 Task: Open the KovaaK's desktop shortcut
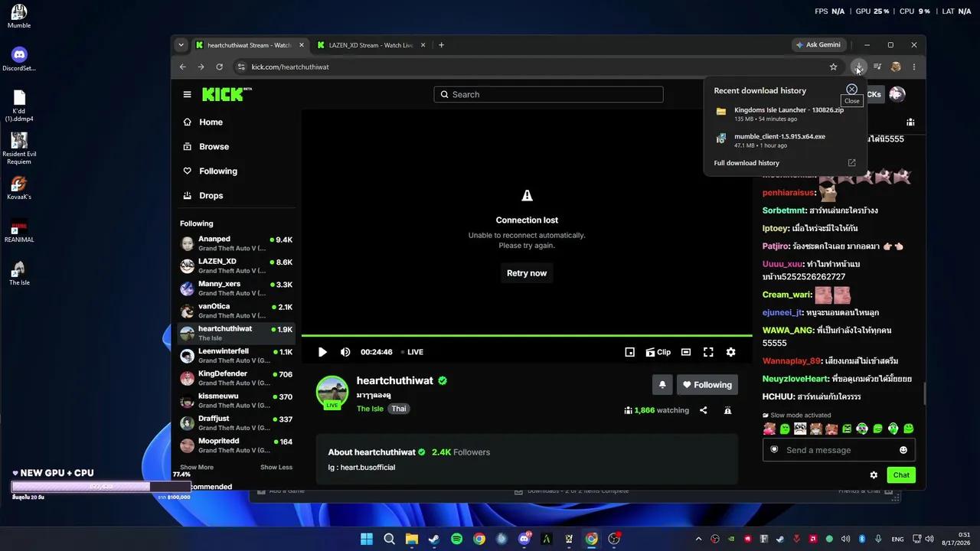[x=19, y=187]
